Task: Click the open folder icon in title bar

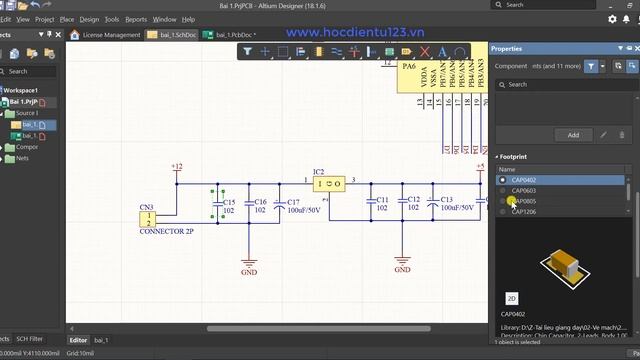Action: pos(23,5)
